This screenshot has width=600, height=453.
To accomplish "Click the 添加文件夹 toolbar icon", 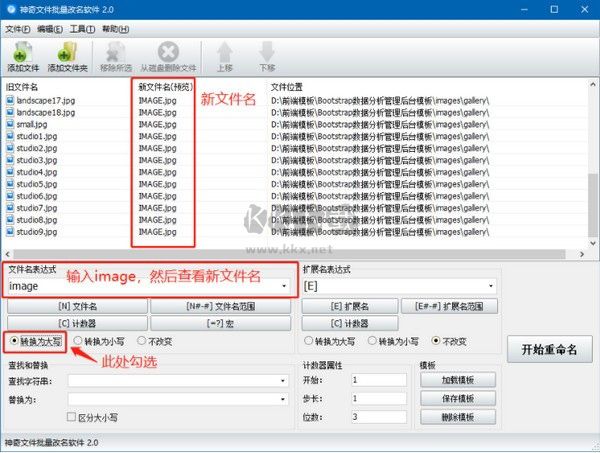I will tap(67, 52).
